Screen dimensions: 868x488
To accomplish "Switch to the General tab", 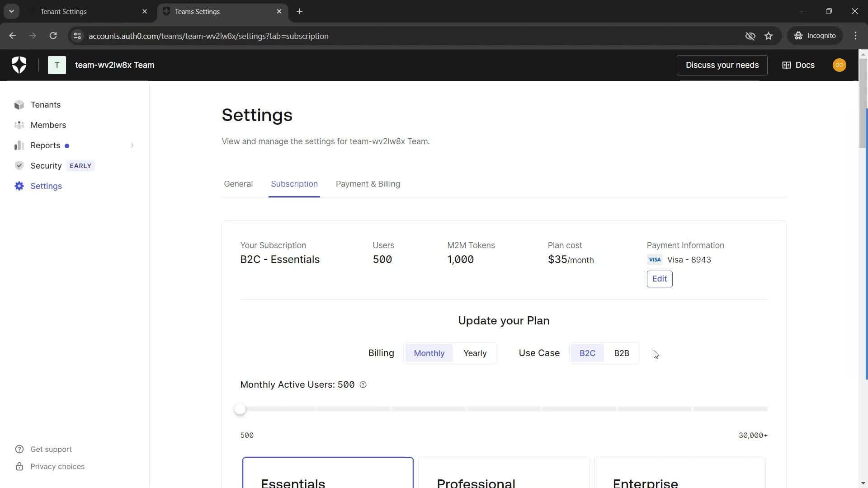I will point(238,184).
